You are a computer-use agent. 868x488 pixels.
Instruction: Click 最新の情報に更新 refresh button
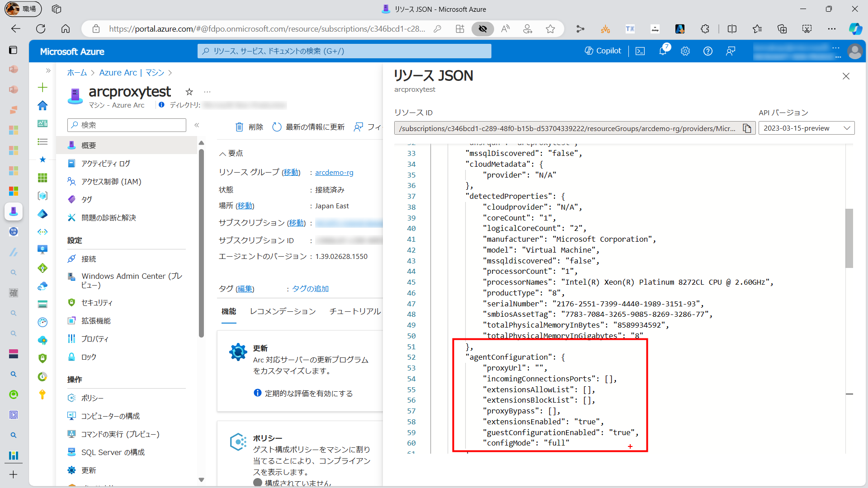pyautogui.click(x=308, y=127)
